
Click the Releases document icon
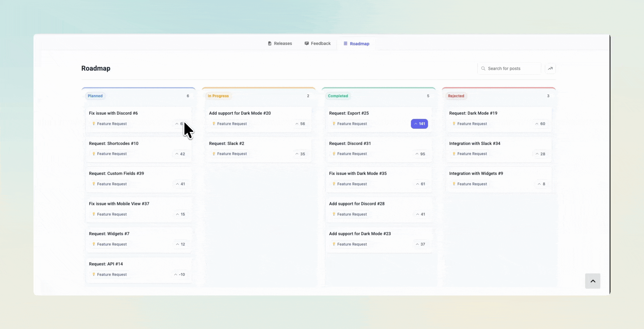(x=270, y=43)
